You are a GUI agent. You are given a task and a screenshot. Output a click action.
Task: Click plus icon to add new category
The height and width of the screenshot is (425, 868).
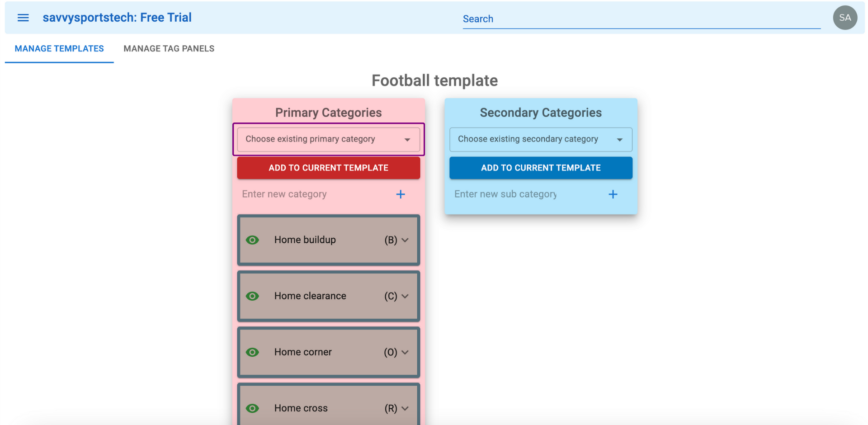(401, 194)
